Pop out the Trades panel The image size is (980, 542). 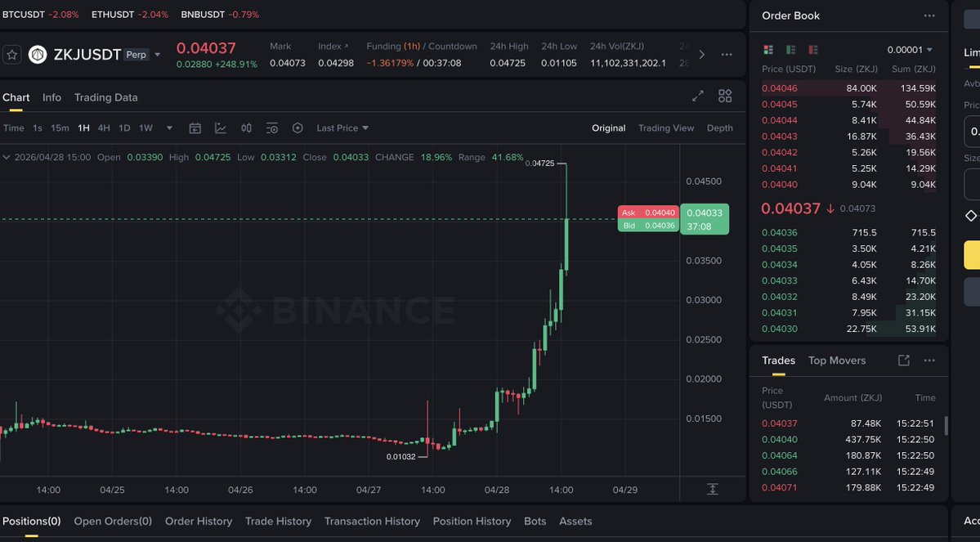(904, 360)
